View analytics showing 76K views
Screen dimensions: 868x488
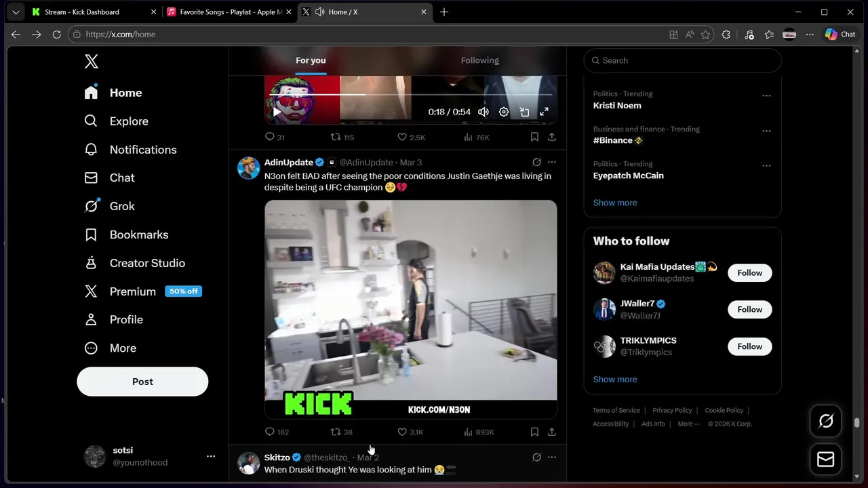476,137
